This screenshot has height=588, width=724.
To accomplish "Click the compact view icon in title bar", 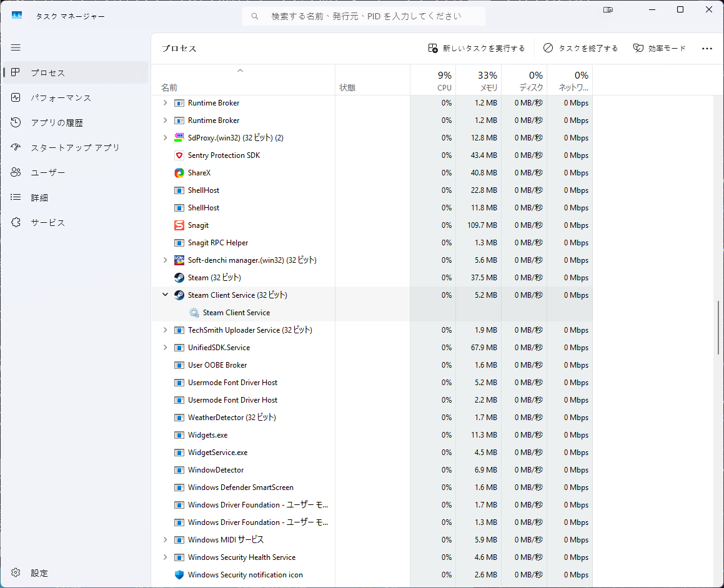I will tap(608, 10).
